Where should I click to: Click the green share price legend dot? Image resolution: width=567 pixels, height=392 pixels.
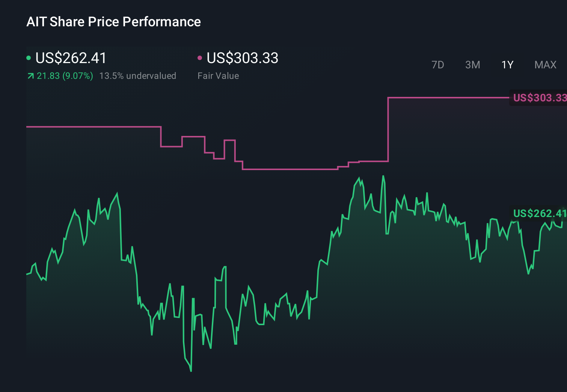[x=29, y=57]
